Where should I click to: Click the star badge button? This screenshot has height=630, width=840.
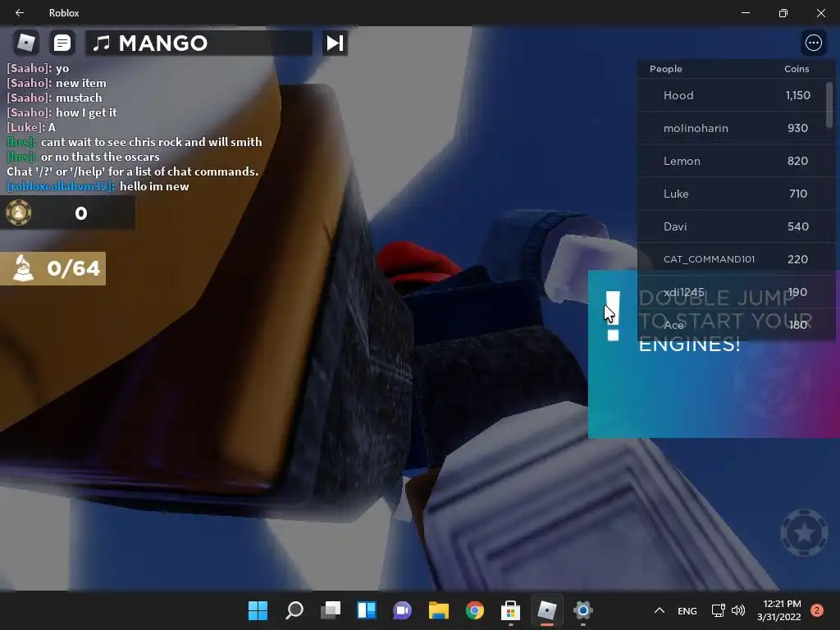point(804,532)
